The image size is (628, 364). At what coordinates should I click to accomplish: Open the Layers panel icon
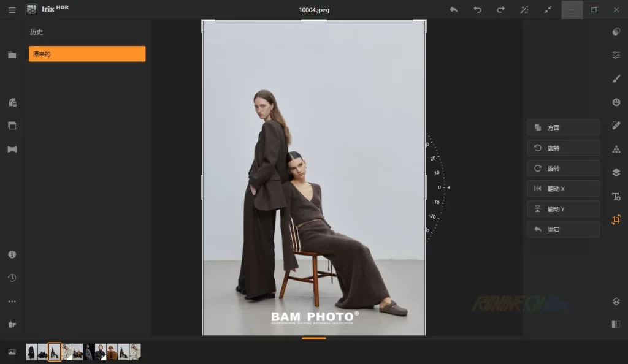[x=616, y=172]
